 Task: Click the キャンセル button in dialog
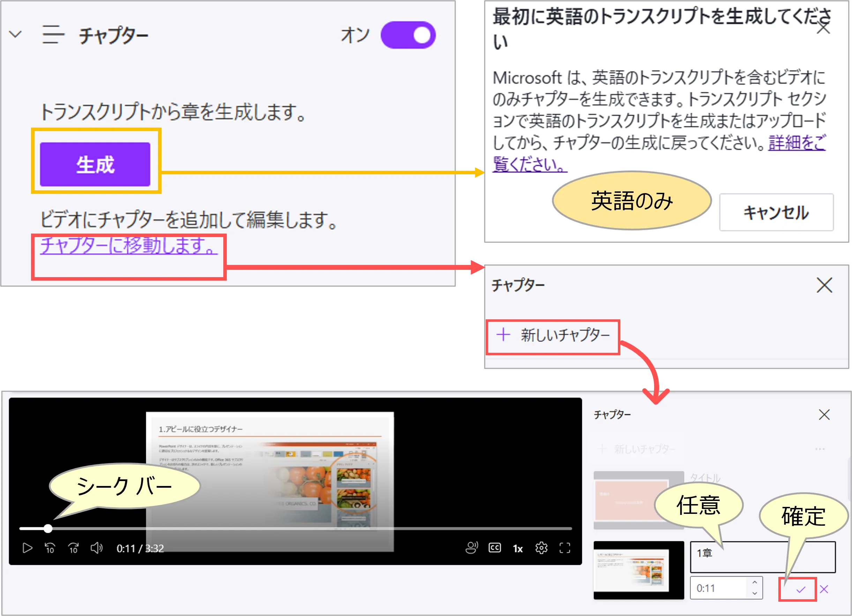[x=776, y=212]
